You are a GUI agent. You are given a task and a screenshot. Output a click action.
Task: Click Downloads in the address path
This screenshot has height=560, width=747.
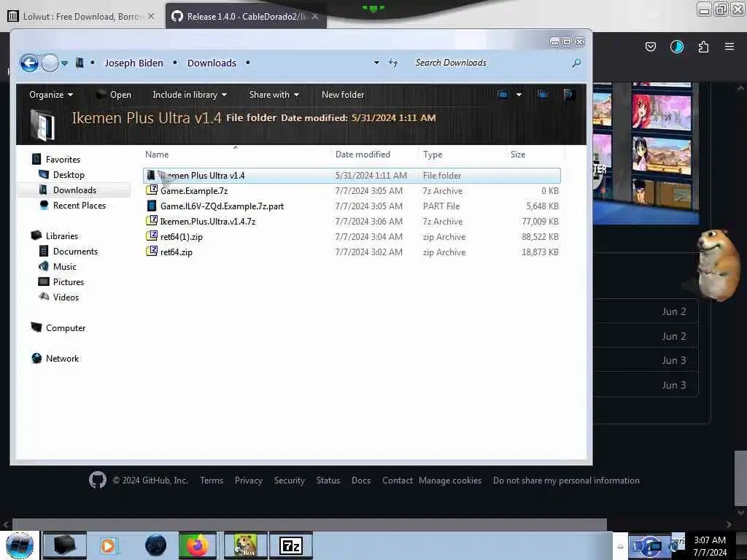[x=212, y=63]
